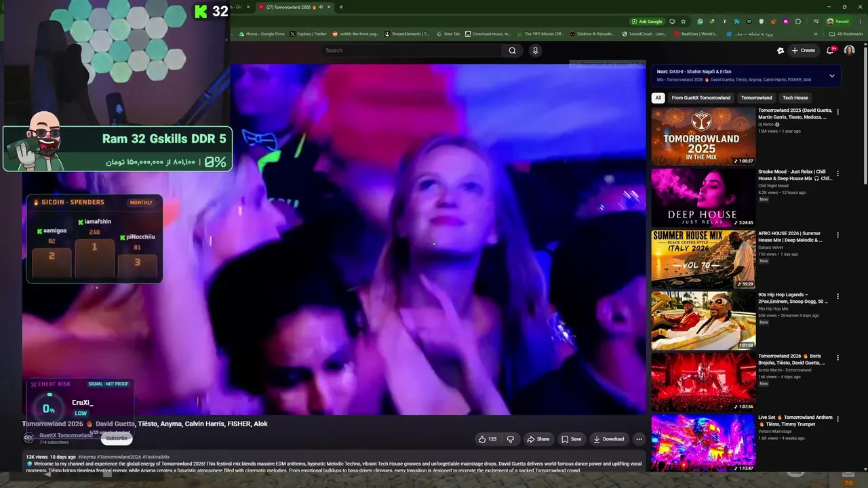This screenshot has width=868, height=488.
Task: Open new browser tab
Action: [341, 7]
